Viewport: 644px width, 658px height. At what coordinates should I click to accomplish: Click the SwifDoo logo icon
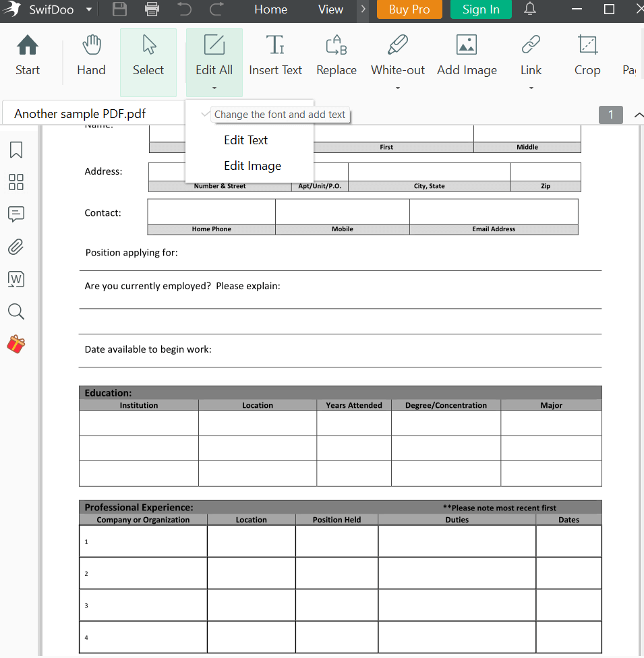(12, 9)
